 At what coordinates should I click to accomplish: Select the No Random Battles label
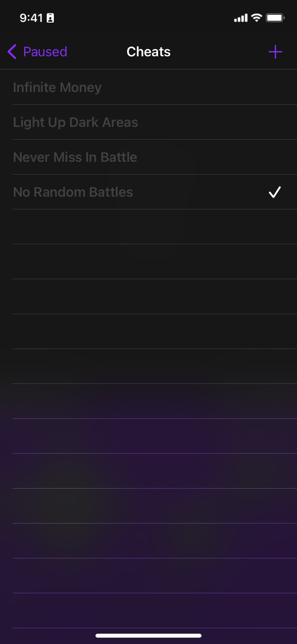[73, 192]
